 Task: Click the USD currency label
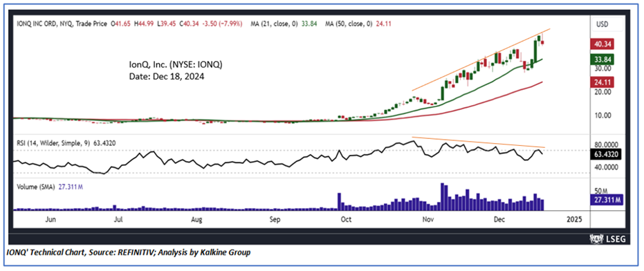click(x=602, y=25)
